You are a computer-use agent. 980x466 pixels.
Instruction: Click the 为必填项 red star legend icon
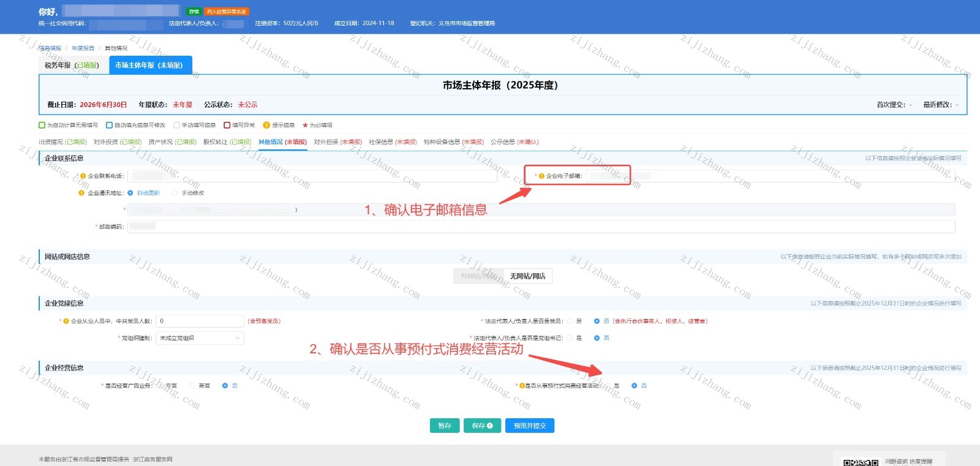tap(305, 125)
